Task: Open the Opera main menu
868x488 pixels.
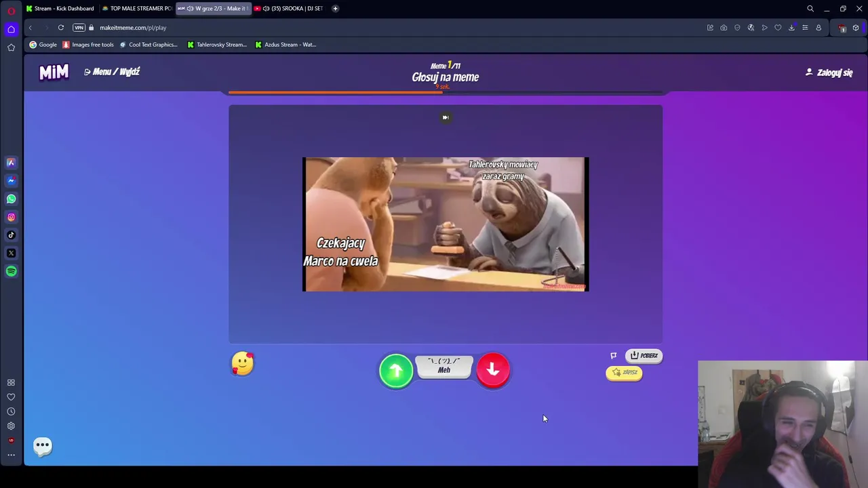Action: tap(11, 10)
